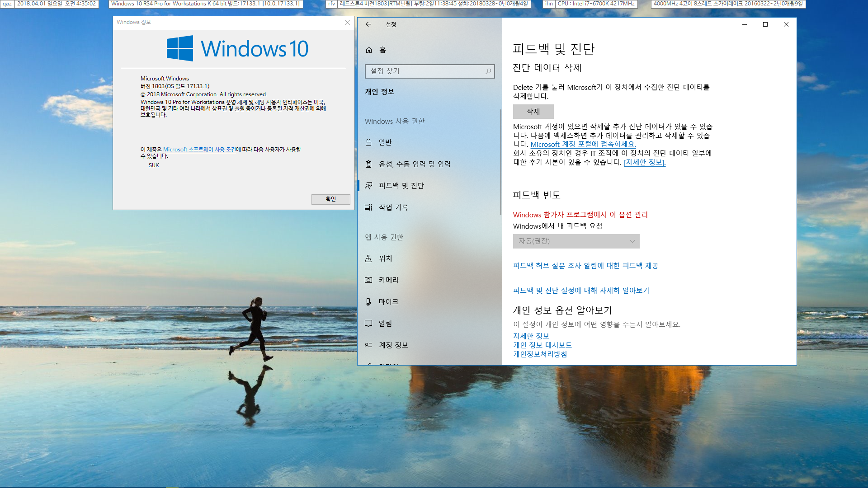Click the Windows 10 RS4 build info gadget
The image size is (868, 488).
click(206, 4)
